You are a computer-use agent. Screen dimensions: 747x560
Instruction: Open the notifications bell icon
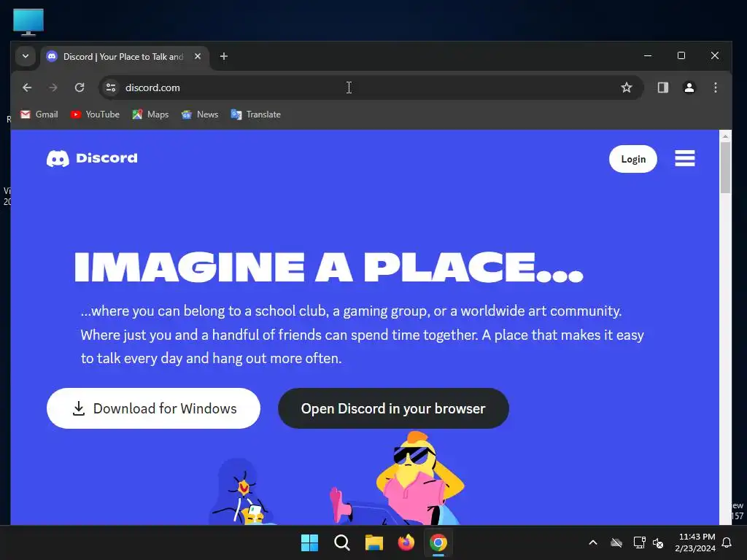[727, 542]
